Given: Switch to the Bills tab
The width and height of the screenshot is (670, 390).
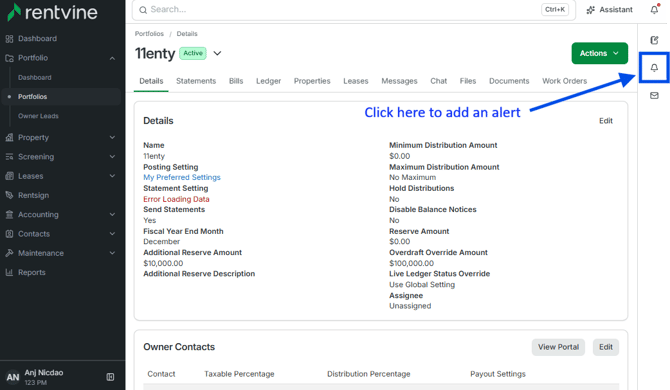Looking at the screenshot, I should tap(236, 81).
